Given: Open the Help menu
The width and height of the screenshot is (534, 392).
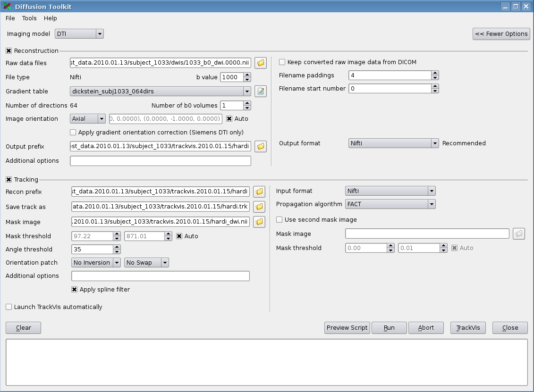Looking at the screenshot, I should 50,18.
